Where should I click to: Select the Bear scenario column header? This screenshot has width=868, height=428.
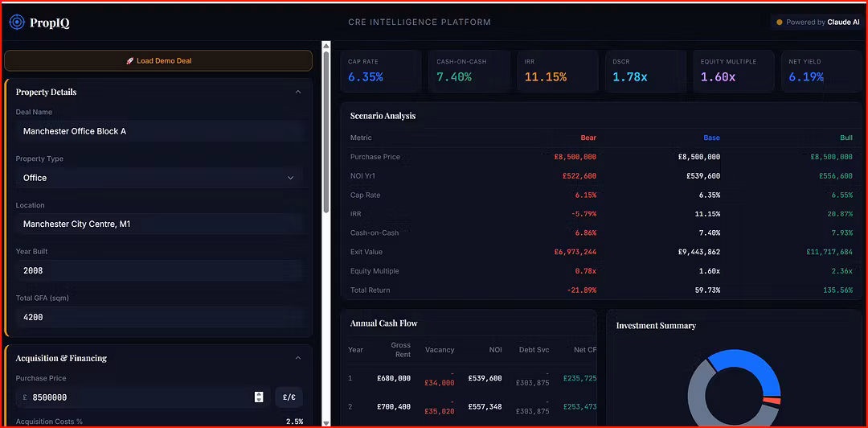tap(588, 138)
